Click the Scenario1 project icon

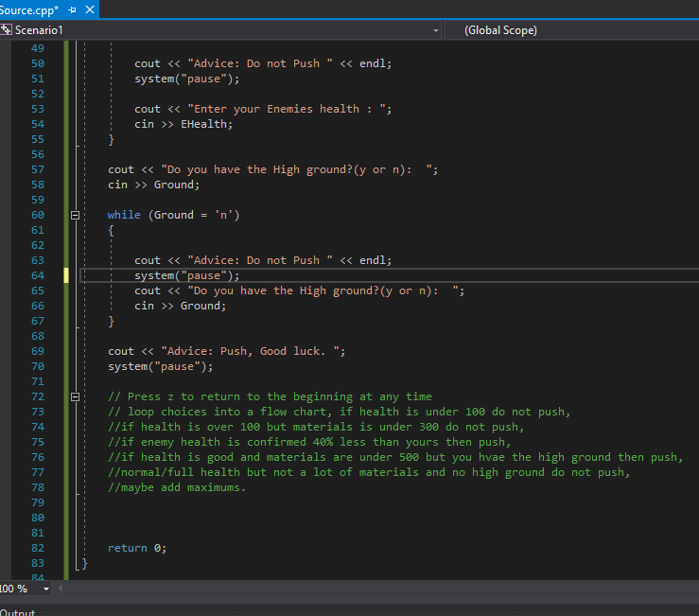(x=8, y=30)
